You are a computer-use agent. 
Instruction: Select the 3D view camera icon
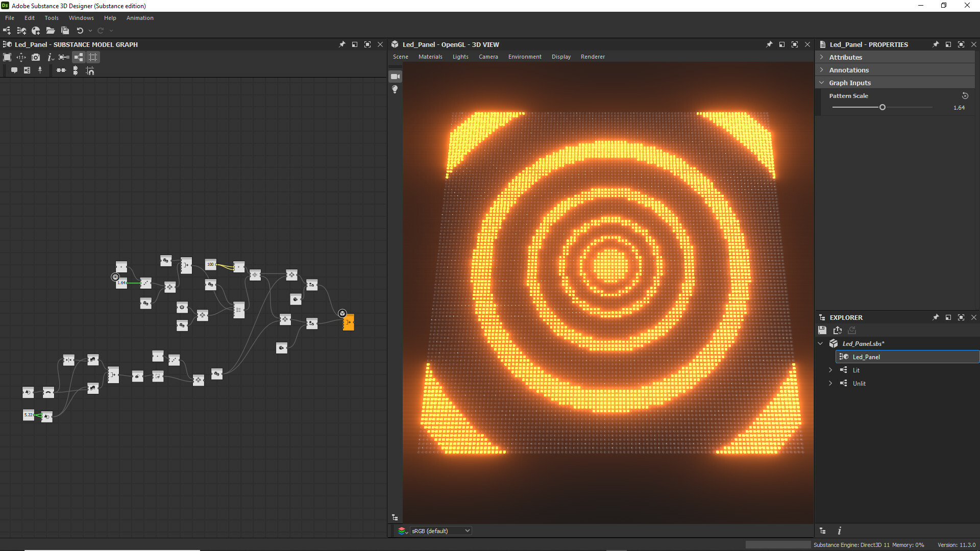(396, 76)
